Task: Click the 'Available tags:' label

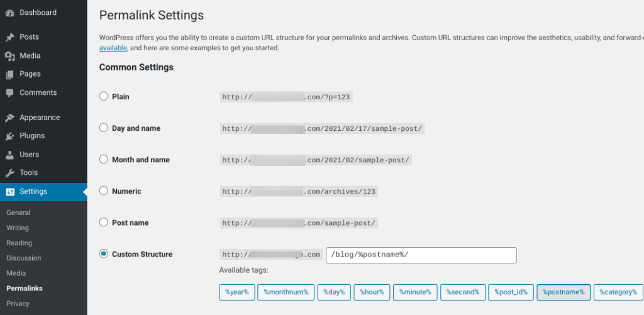Action: click(x=243, y=270)
